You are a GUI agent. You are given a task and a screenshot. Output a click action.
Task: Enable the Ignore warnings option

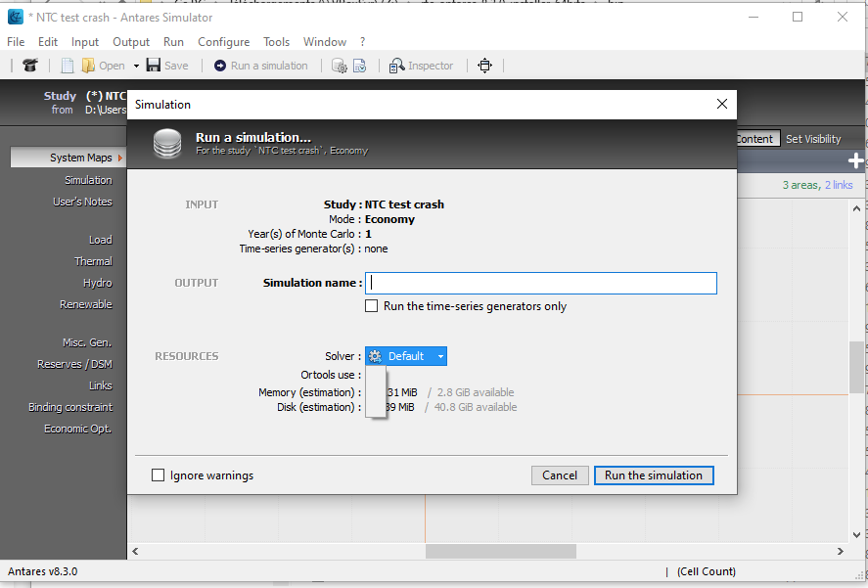[158, 475]
